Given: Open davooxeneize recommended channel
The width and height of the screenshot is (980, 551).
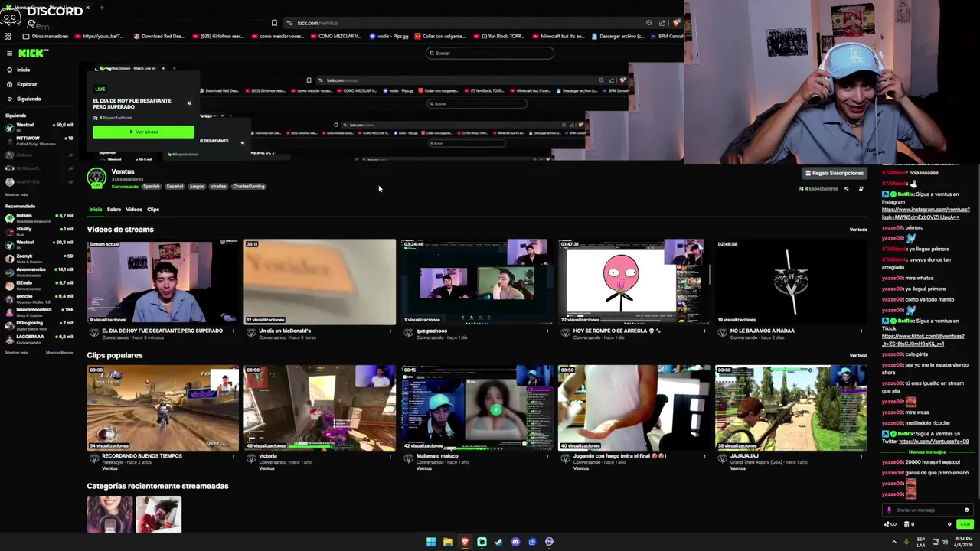Looking at the screenshot, I should click(x=38, y=272).
